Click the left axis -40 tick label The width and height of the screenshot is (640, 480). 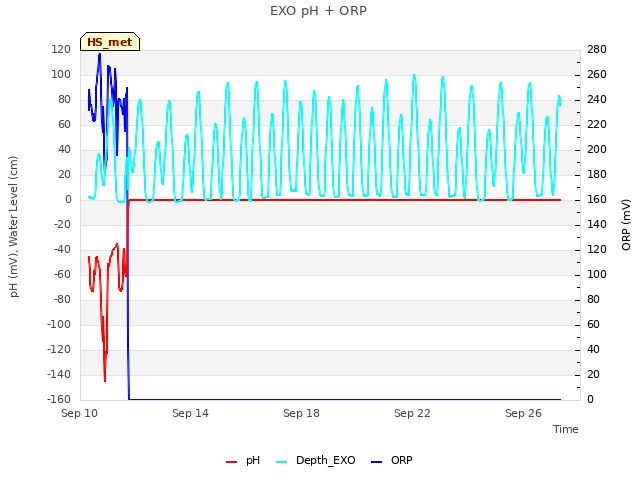tap(62, 249)
